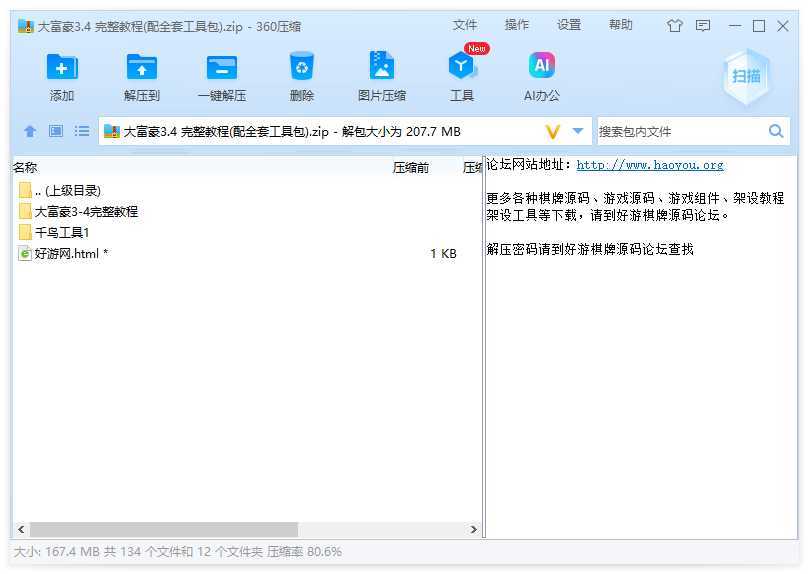The width and height of the screenshot is (809, 574).
Task: Sort by the Name (名称) column header
Action: coord(25,168)
